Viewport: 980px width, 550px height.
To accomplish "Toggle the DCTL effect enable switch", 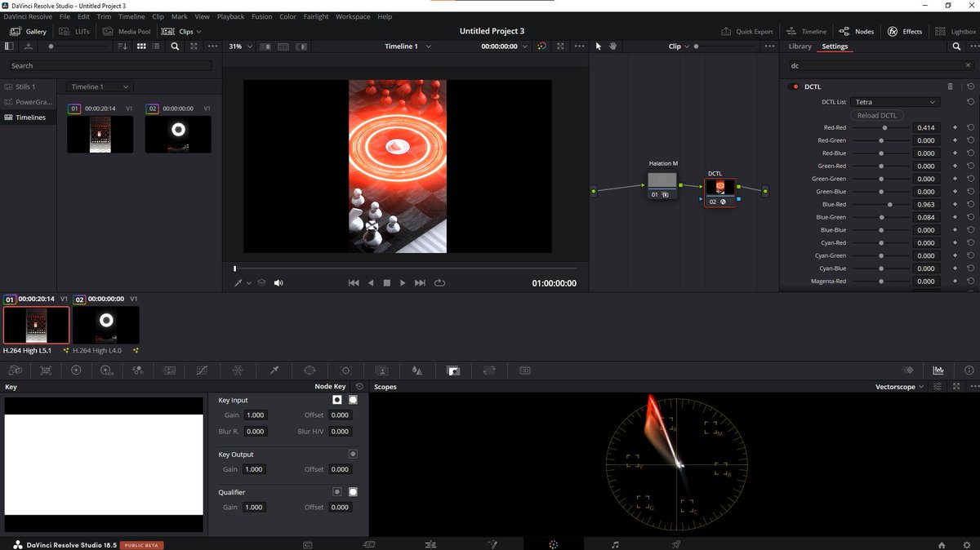I will [795, 86].
